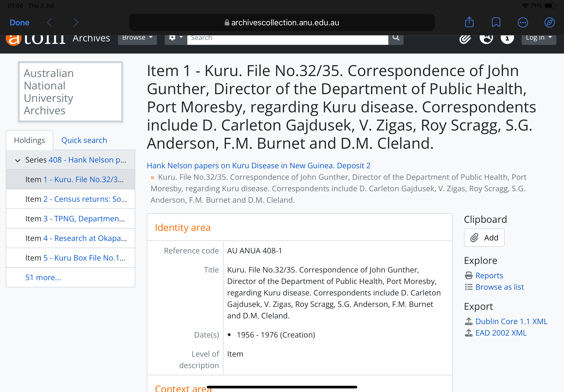Open the share sheet icon
564x392 pixels.
pos(469,22)
